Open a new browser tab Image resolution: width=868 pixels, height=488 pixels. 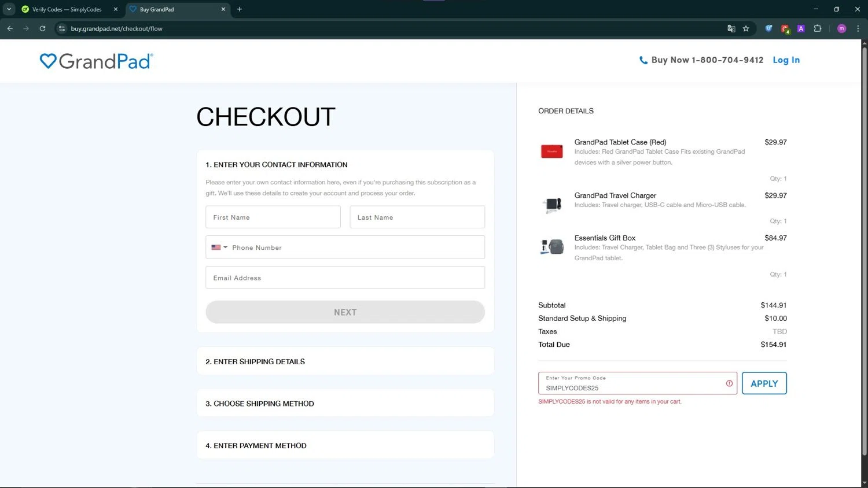pos(240,9)
